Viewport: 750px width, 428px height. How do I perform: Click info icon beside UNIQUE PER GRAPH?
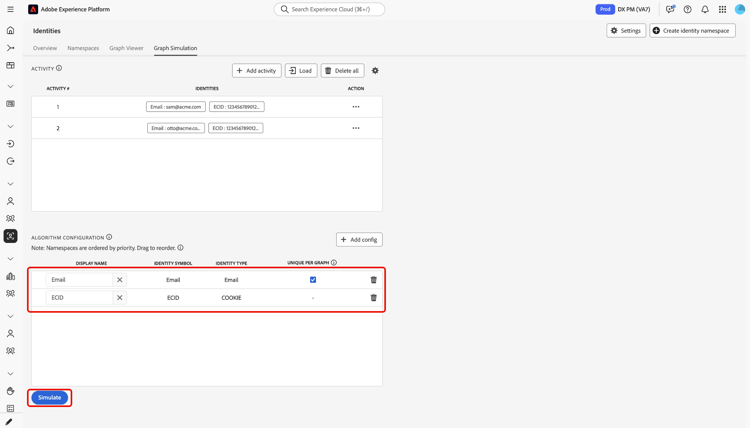(334, 263)
